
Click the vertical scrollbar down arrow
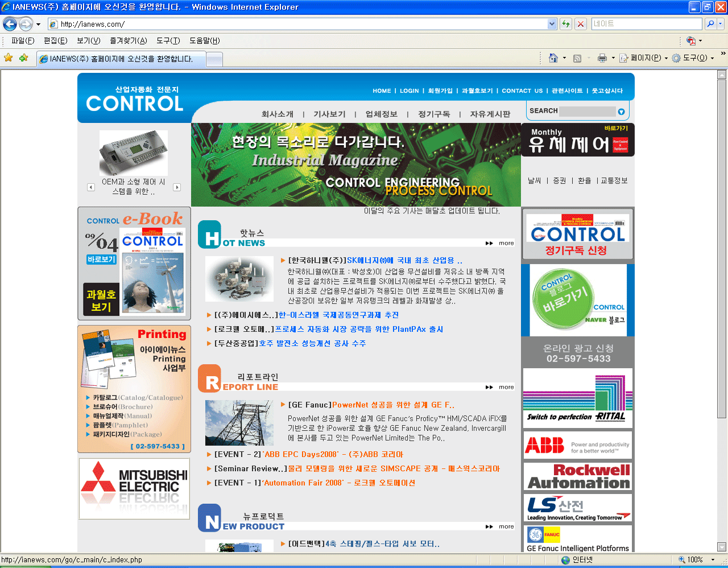point(722,548)
